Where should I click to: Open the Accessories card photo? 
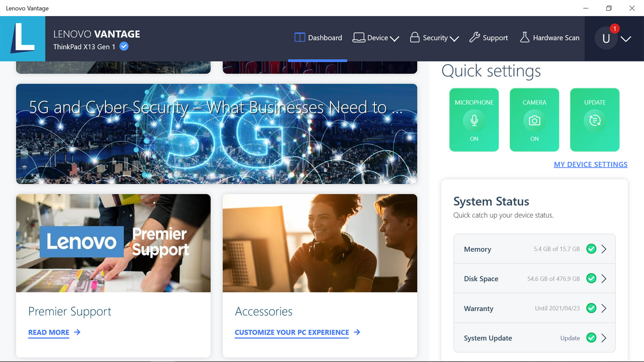tap(320, 243)
